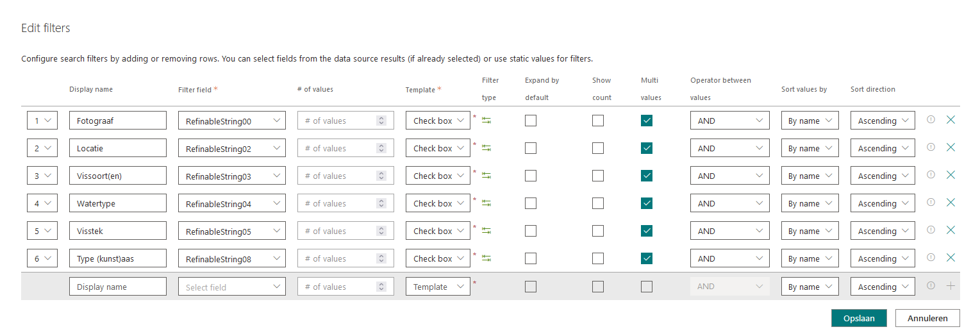
Task: Enable Expand by default for Visstek
Action: pyautogui.click(x=531, y=231)
